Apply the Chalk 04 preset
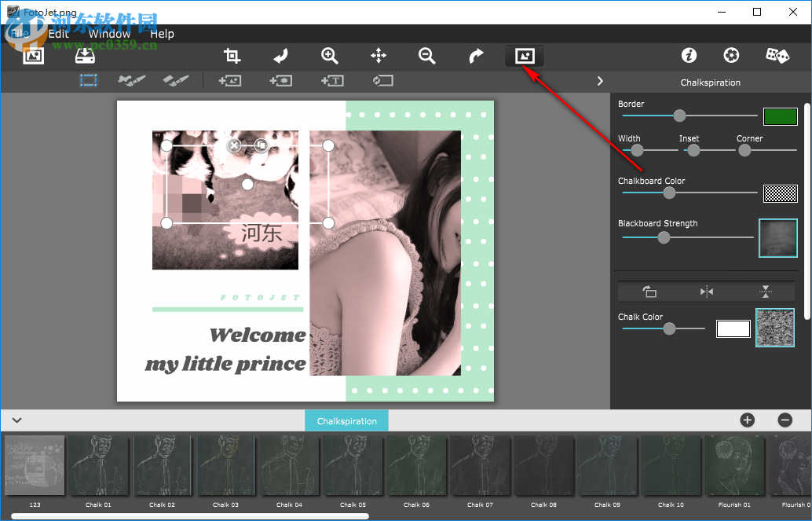The image size is (812, 521). tap(289, 465)
